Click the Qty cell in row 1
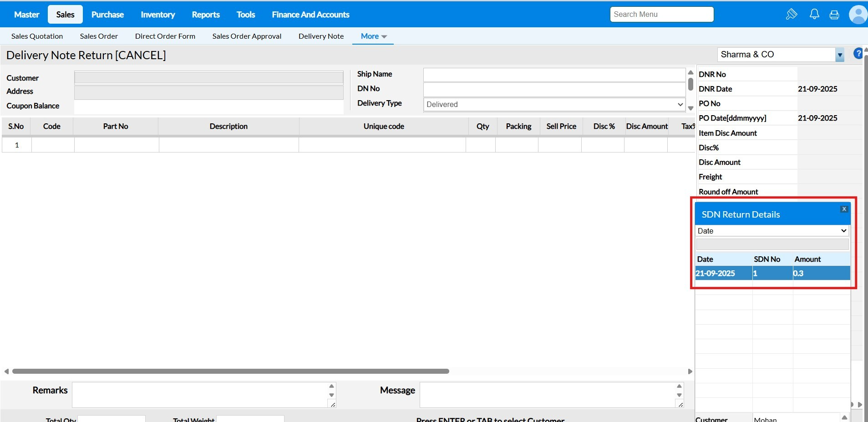Viewport: 868px width, 422px height. click(x=481, y=145)
